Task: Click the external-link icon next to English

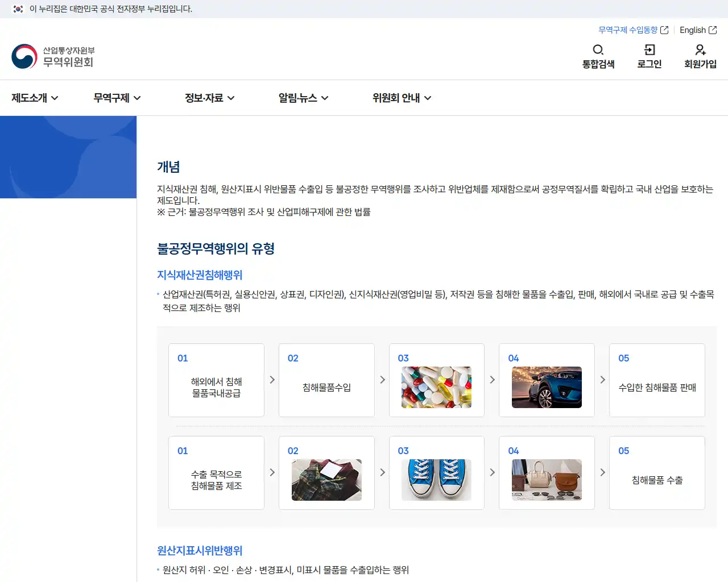Action: [x=713, y=30]
